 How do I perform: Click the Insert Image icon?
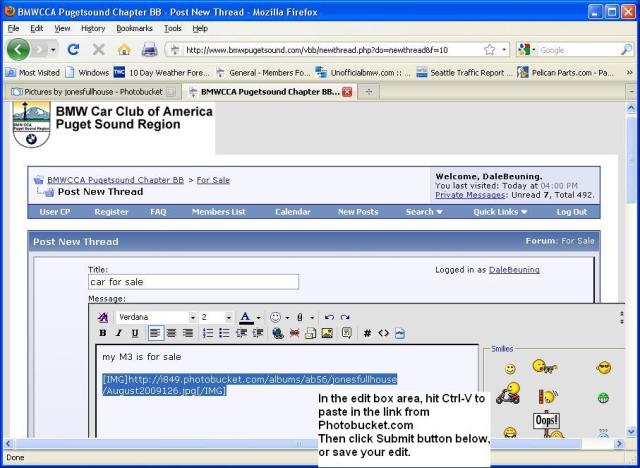tap(327, 333)
